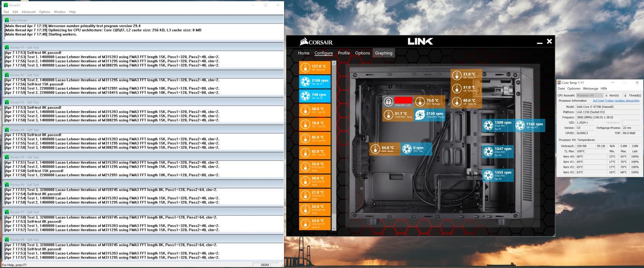Image resolution: width=644 pixels, height=268 pixels.
Task: Click the sensor list scroll up arrow
Action: click(x=334, y=63)
